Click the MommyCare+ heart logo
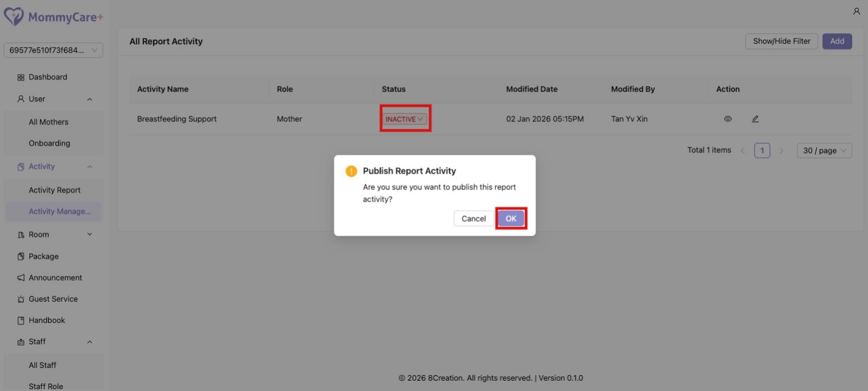868x391 pixels. pyautogui.click(x=13, y=16)
